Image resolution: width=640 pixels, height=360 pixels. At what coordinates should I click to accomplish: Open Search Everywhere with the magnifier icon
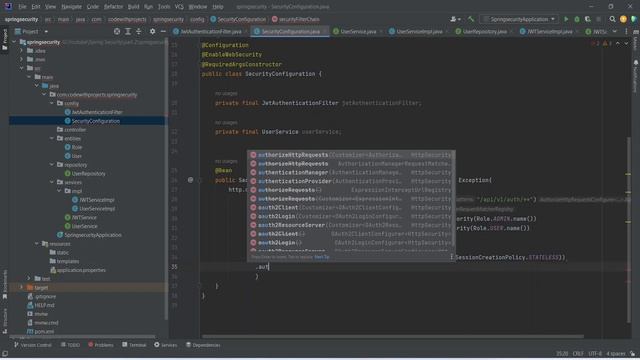[612, 19]
